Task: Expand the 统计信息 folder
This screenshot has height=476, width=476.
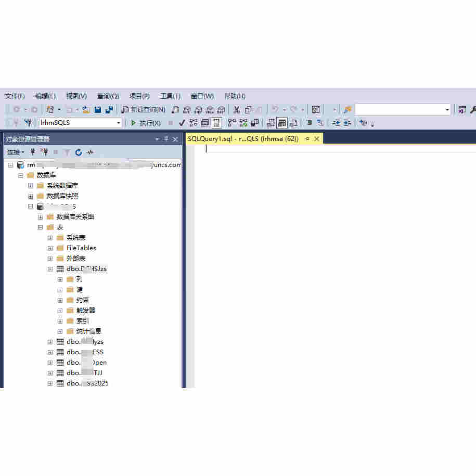Action: [60, 331]
